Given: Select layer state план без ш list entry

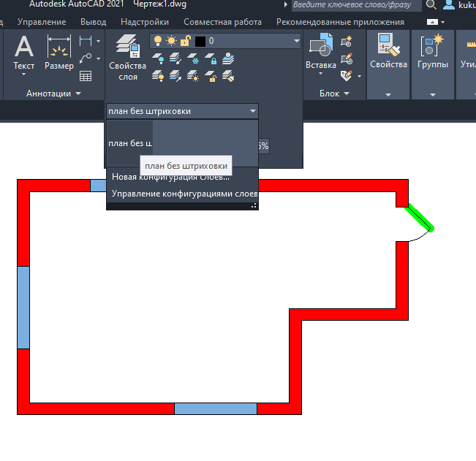Looking at the screenshot, I should 130,143.
